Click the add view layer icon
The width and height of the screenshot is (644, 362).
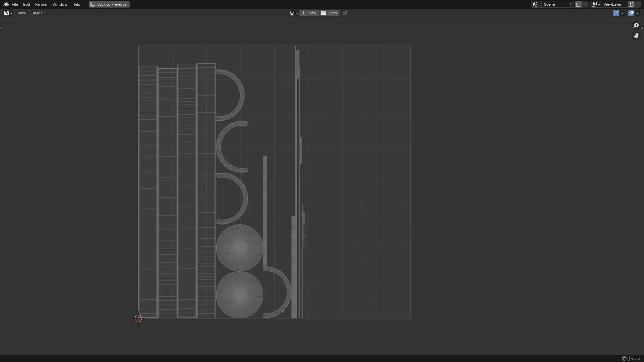[x=631, y=4]
